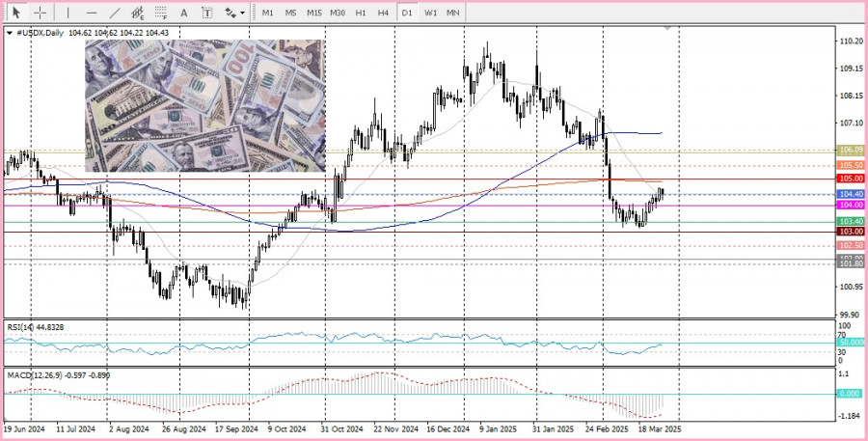
Task: Select the text label 'T' tool
Action: point(207,13)
